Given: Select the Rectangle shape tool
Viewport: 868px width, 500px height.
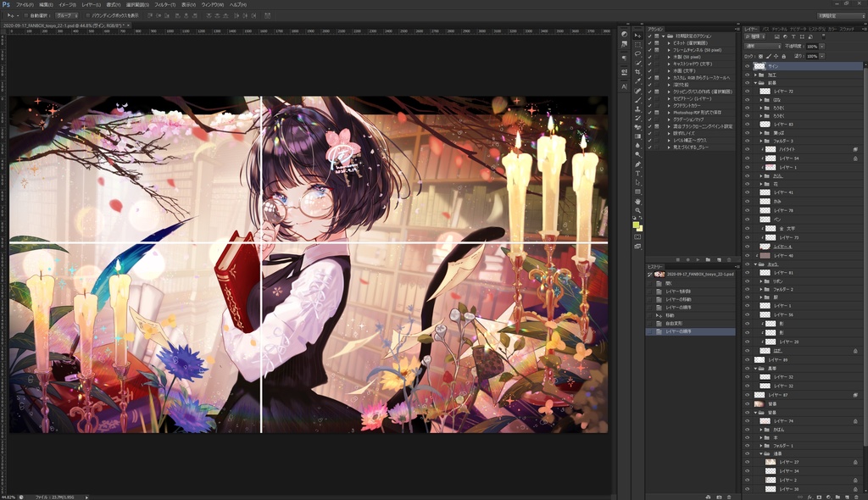Looking at the screenshot, I should pos(637,192).
